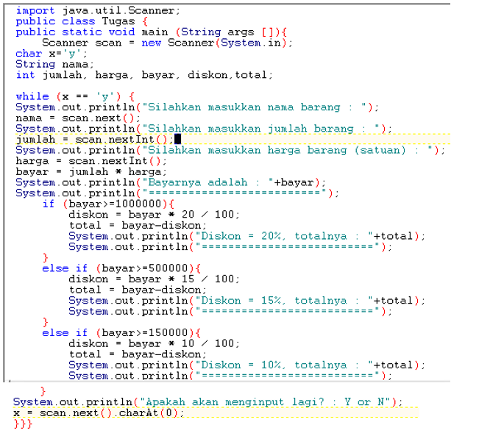Click the "import java.util.Scanner;" line

(98, 10)
